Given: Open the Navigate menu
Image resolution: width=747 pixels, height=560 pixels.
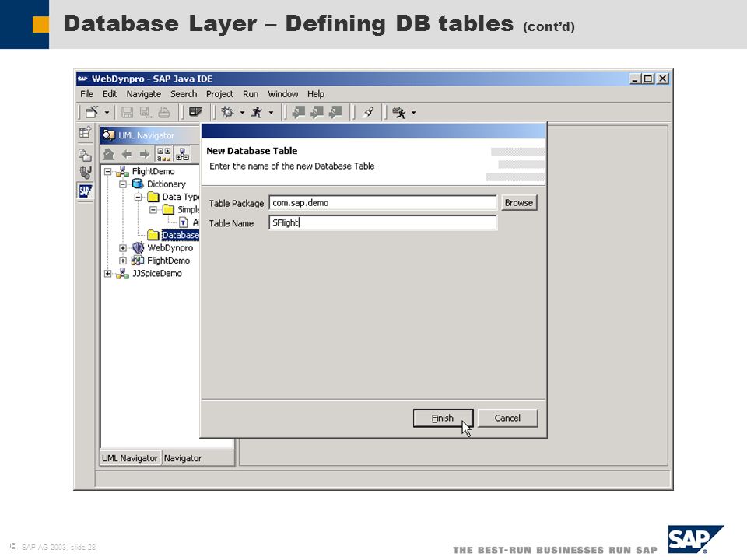Looking at the screenshot, I should point(143,94).
